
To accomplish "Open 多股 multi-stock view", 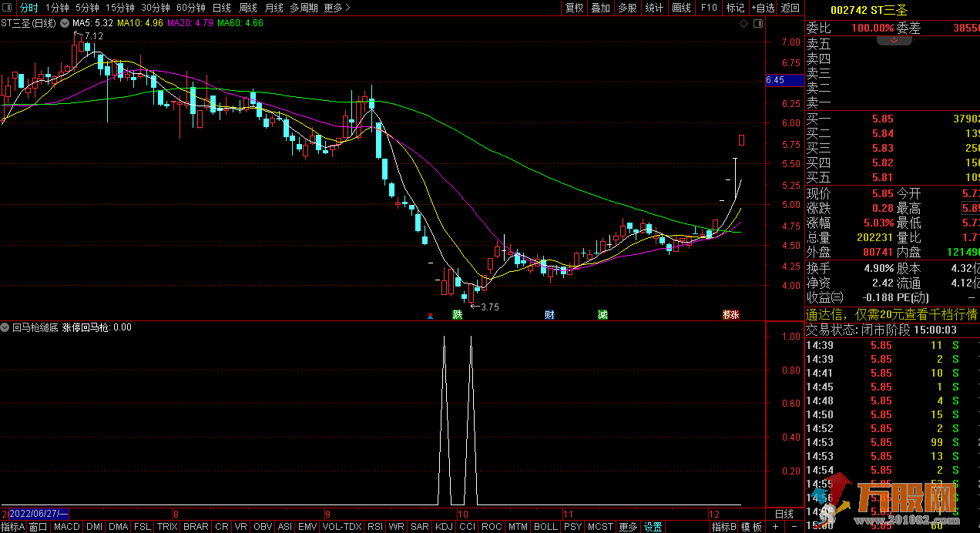I will (x=627, y=8).
